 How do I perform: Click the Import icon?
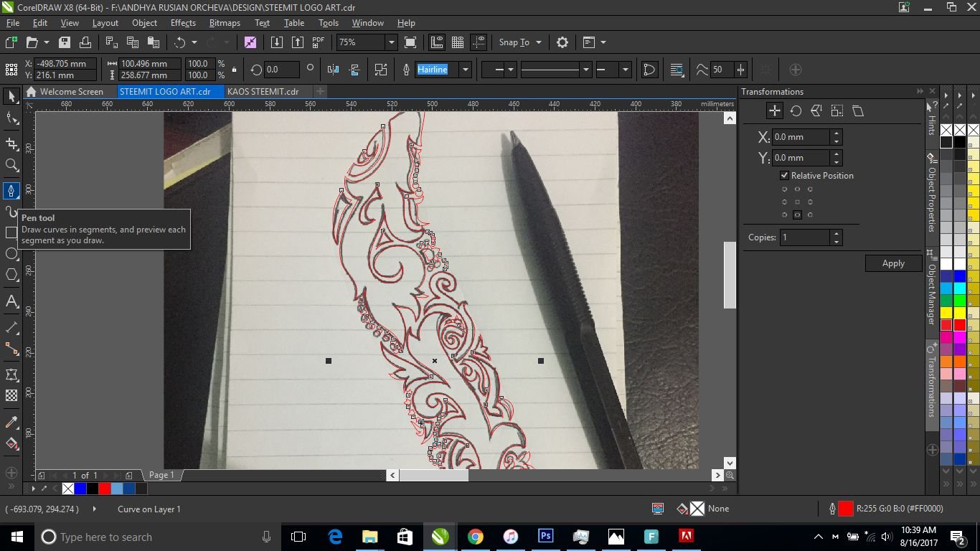coord(277,42)
